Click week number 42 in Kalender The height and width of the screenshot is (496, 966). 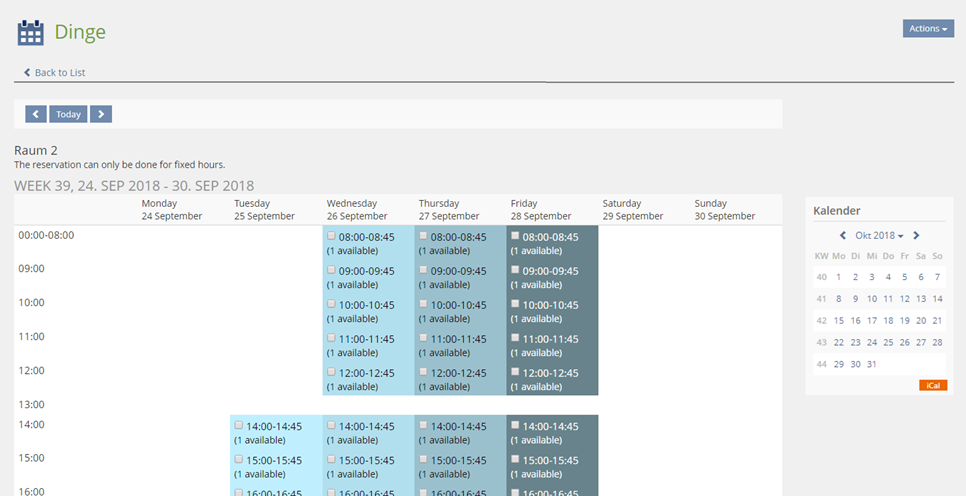tap(821, 321)
